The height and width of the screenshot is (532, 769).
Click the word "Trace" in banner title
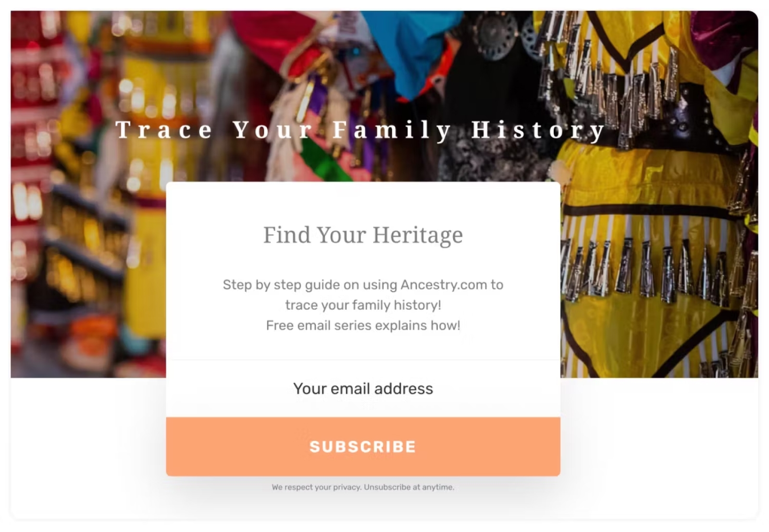[x=164, y=130]
